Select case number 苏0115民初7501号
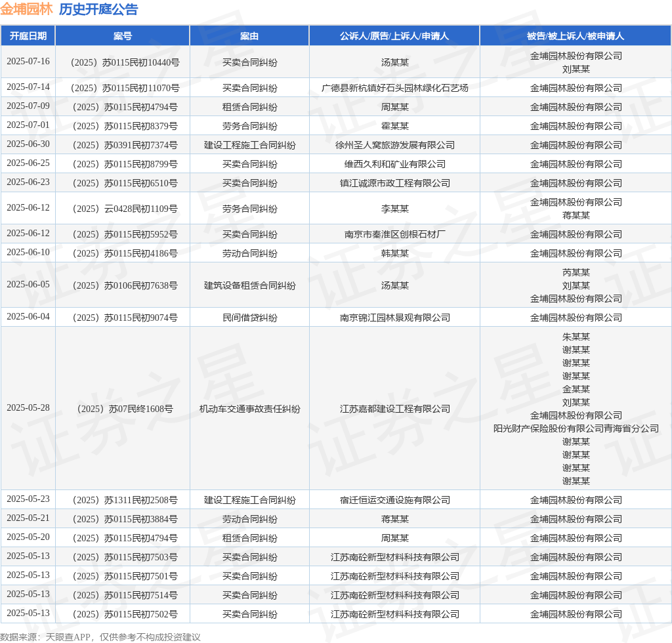 click(x=125, y=577)
